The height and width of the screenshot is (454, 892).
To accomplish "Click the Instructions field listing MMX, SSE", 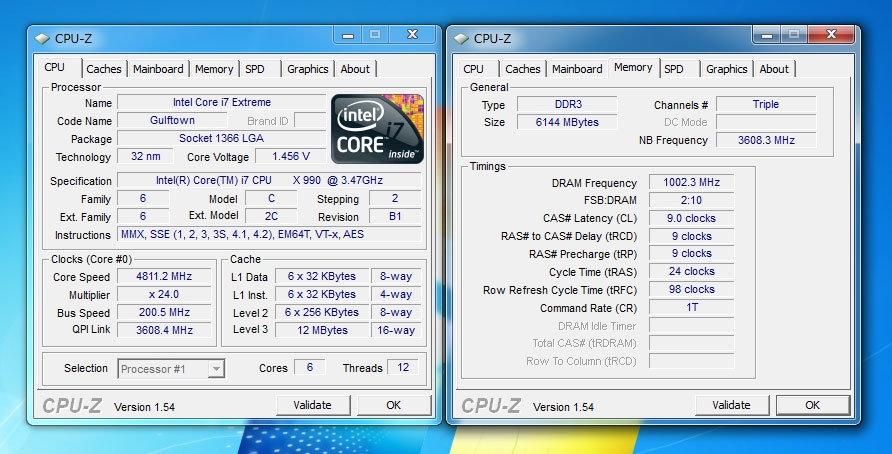I will [269, 234].
